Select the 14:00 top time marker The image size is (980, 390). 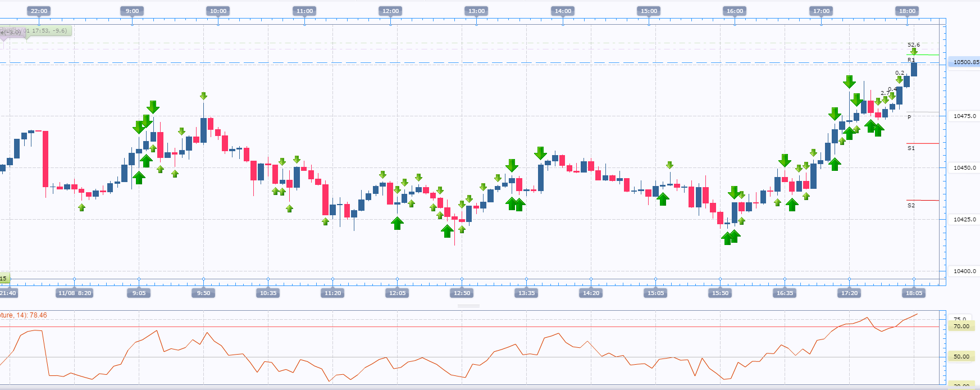click(563, 11)
